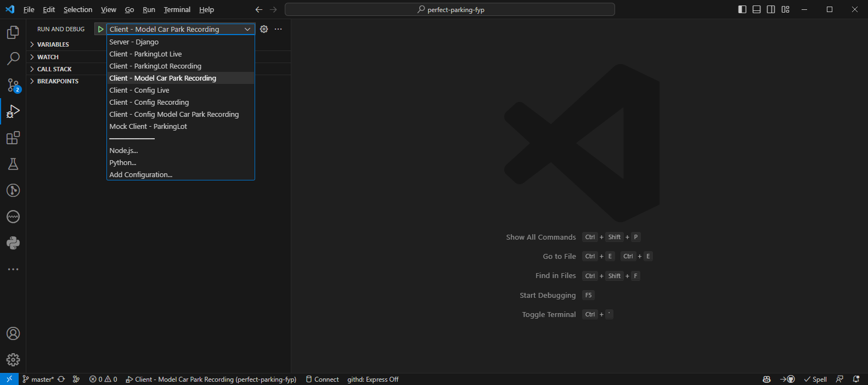The width and height of the screenshot is (868, 385).
Task: Toggle githd Express Off status
Action: pos(373,379)
